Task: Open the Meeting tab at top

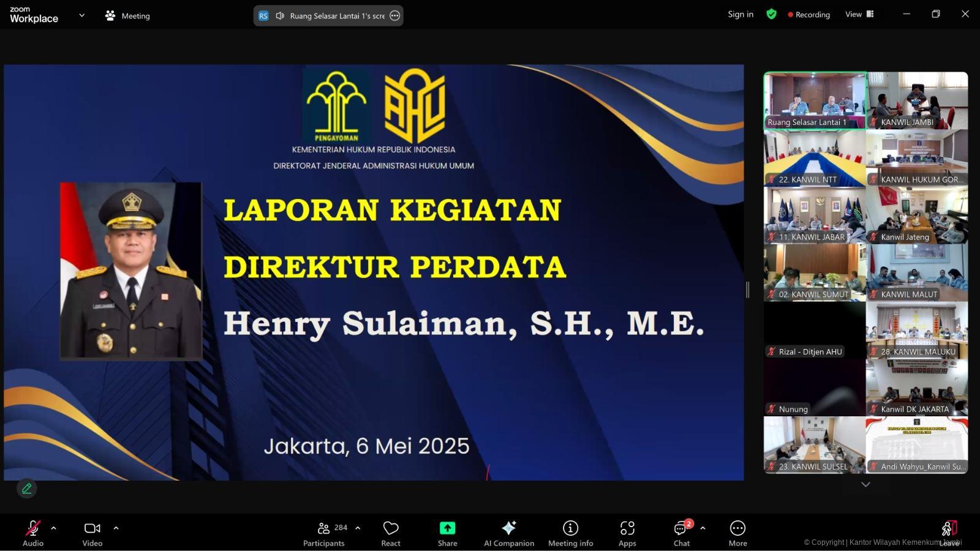Action: (127, 16)
